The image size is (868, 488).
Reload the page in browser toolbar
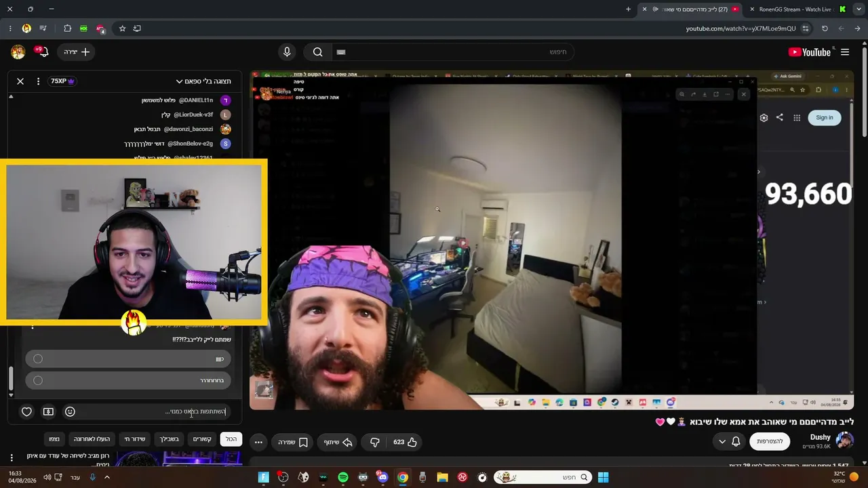tap(825, 28)
